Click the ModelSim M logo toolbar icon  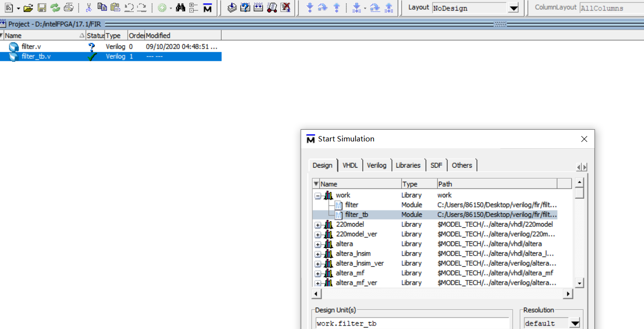pyautogui.click(x=207, y=8)
